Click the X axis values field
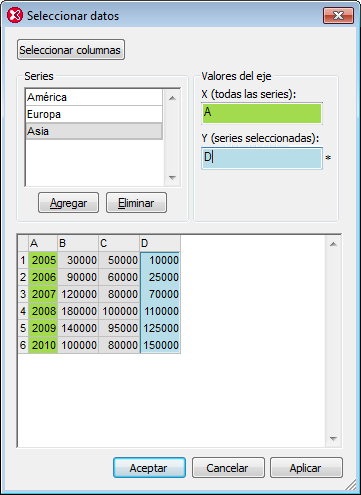 pos(262,113)
